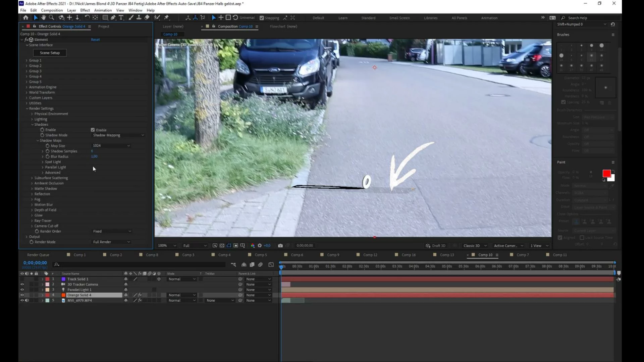644x362 pixels.
Task: Switch to the Comp 7 timeline tab
Action: [523, 255]
